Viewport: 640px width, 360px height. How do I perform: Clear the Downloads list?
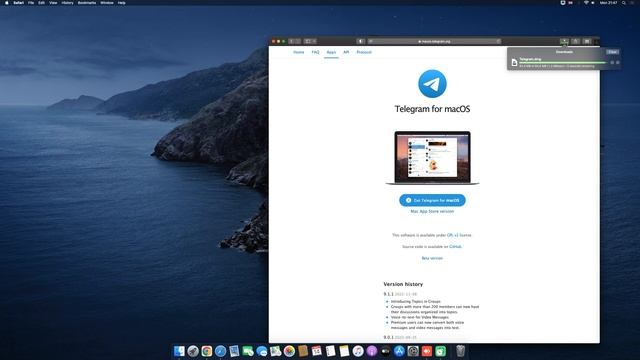(613, 52)
